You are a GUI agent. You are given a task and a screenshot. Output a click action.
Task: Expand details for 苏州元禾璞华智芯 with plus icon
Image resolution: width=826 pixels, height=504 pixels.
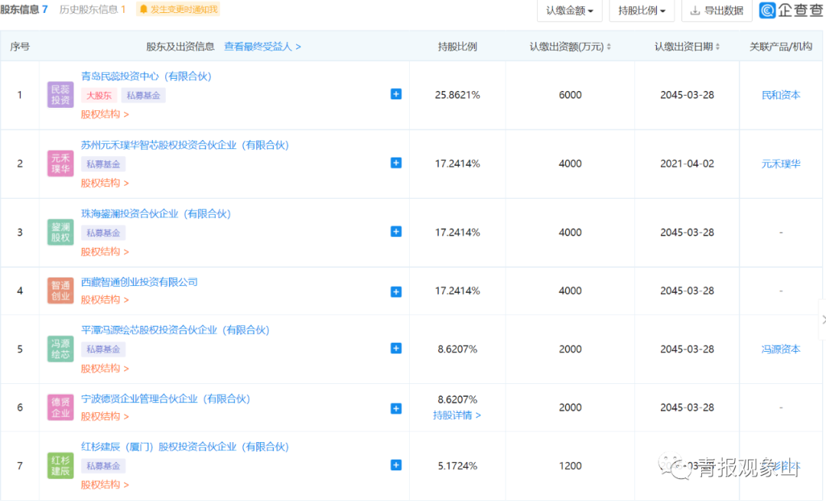click(x=396, y=163)
